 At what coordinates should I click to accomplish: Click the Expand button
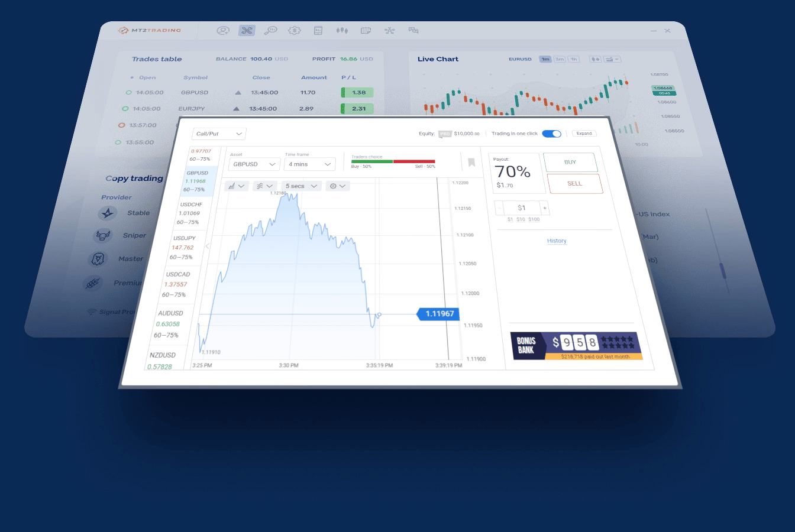584,134
